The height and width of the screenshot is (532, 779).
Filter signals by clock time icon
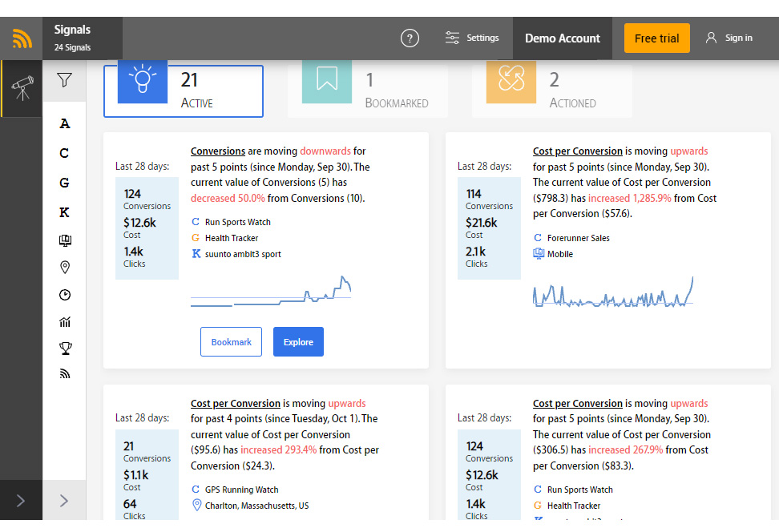pyautogui.click(x=65, y=295)
